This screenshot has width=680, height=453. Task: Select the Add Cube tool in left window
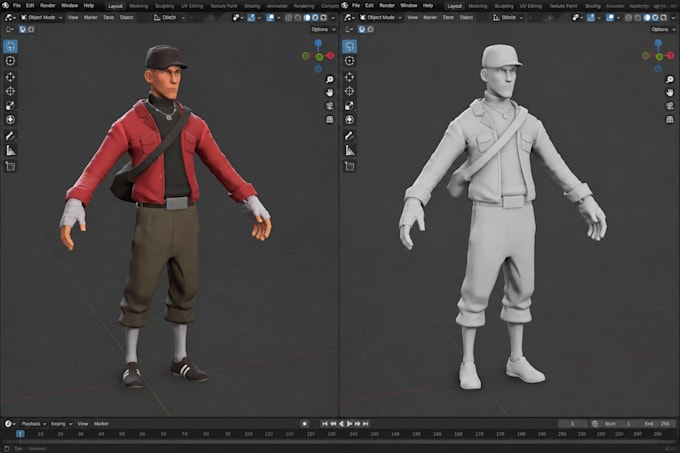pyautogui.click(x=10, y=166)
